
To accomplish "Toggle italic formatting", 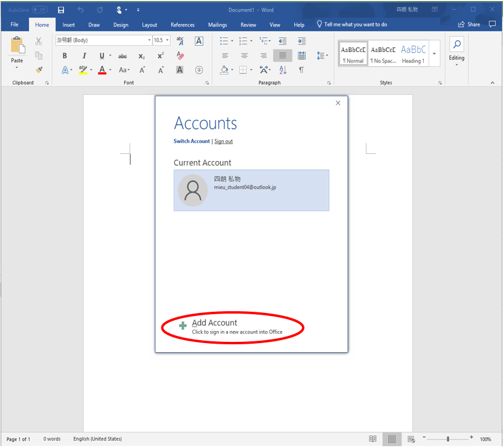I will click(x=84, y=56).
